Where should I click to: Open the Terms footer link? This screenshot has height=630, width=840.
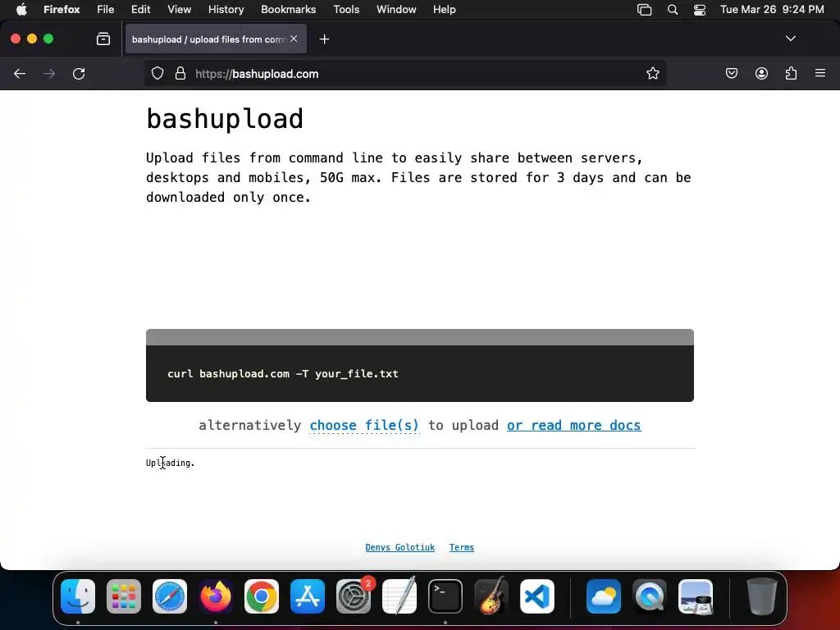tap(462, 547)
